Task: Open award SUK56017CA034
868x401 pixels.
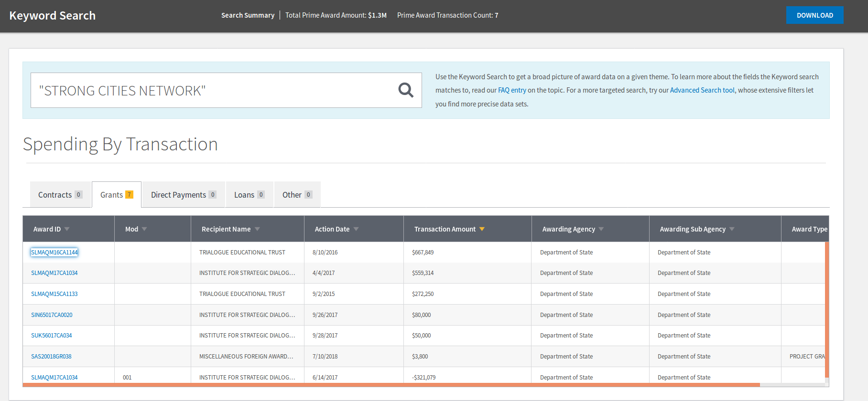Action: pos(51,336)
